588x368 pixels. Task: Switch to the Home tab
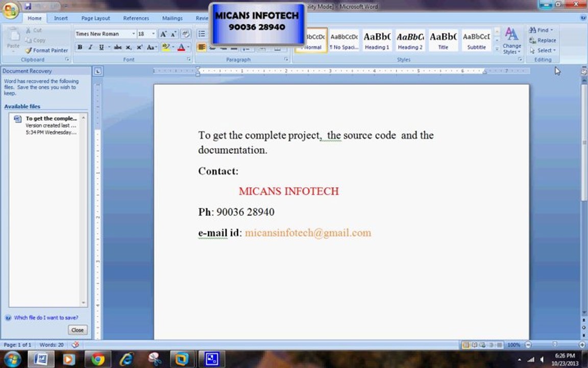pos(35,18)
